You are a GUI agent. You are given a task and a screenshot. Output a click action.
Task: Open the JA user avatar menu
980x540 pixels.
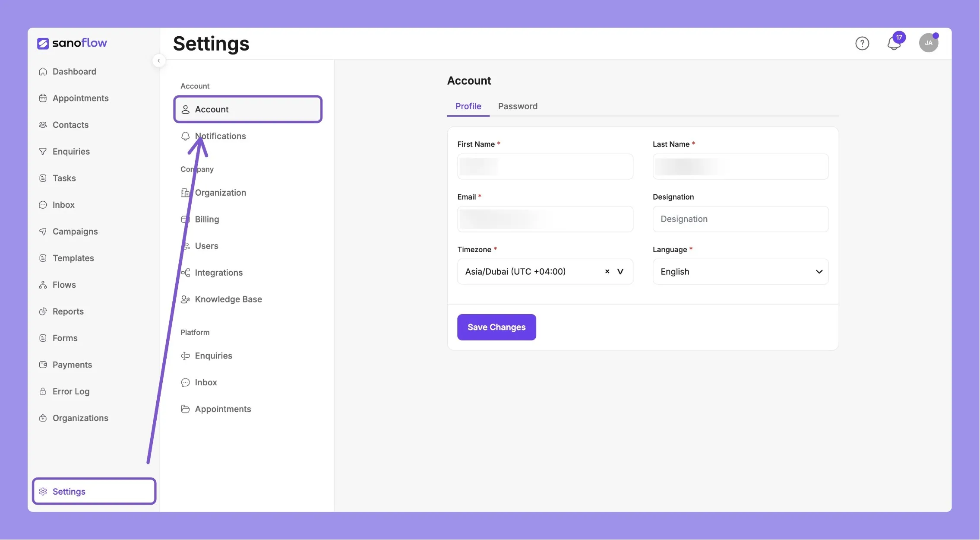(x=929, y=43)
